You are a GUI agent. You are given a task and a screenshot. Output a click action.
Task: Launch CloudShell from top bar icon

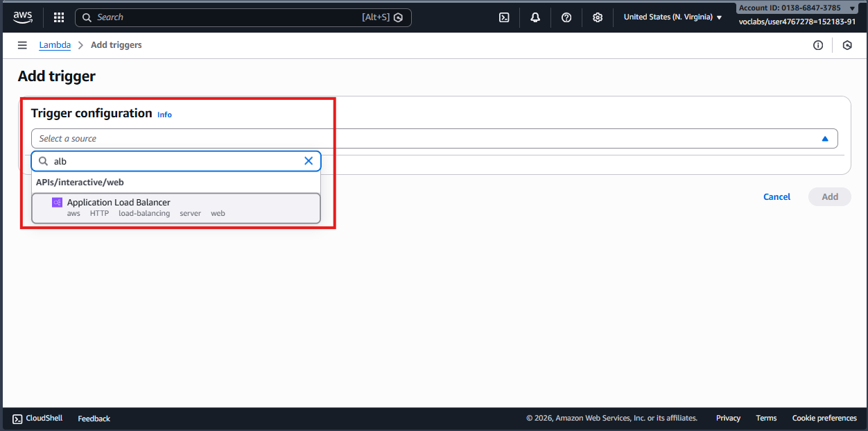click(504, 17)
